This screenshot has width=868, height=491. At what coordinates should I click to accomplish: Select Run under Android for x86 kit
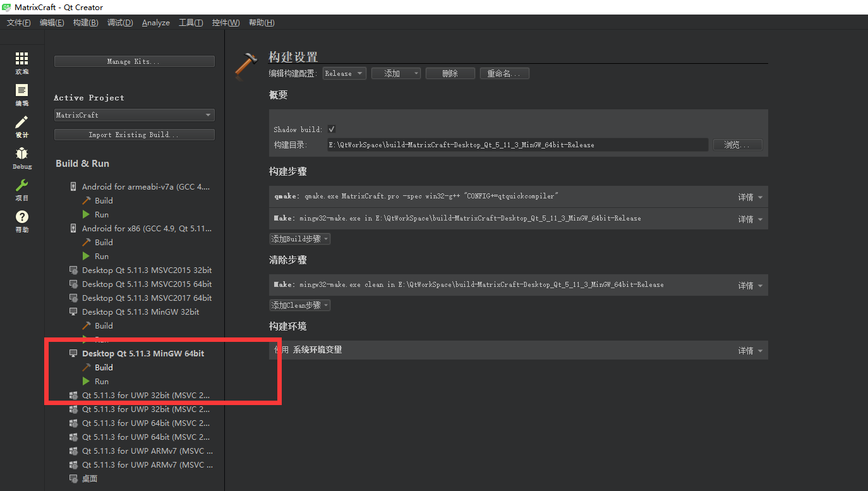99,256
